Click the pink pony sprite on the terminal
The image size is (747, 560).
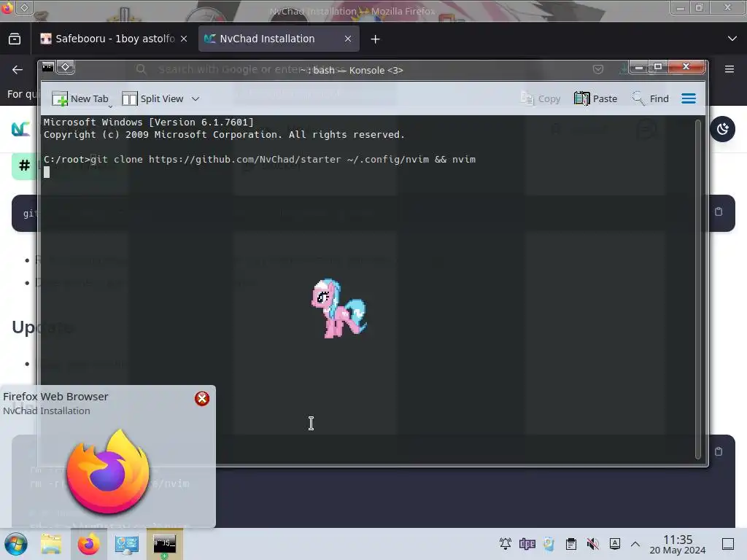click(338, 308)
